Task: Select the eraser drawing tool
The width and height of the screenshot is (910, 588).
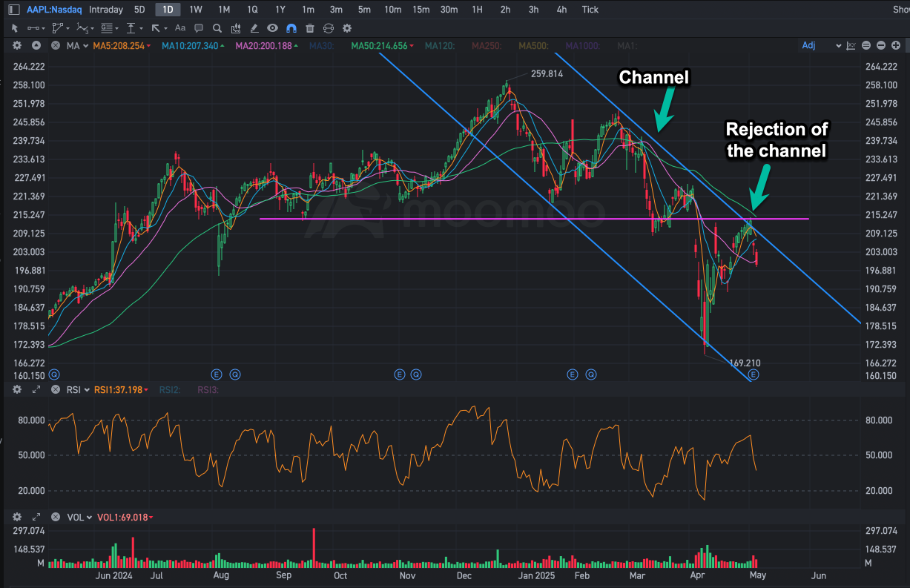Action: click(254, 28)
